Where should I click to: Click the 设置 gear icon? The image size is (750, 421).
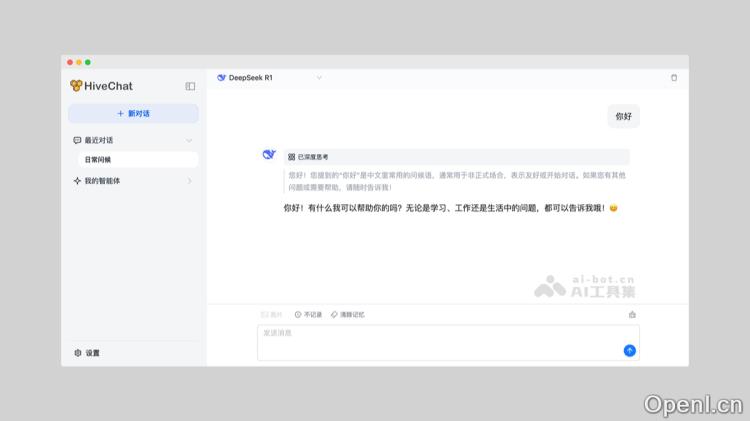coord(78,353)
